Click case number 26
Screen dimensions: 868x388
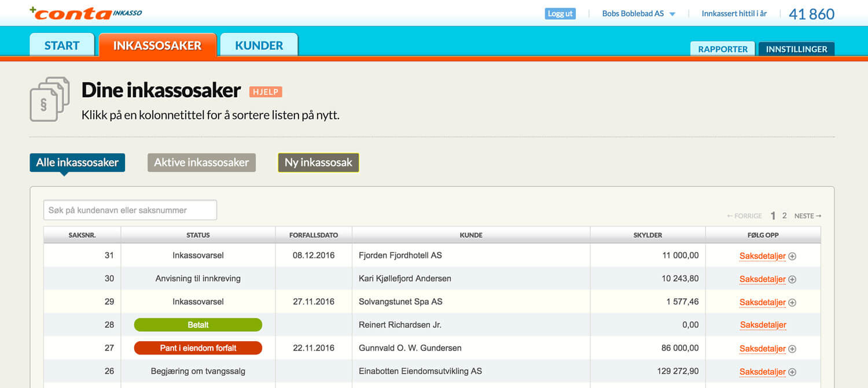coord(109,371)
